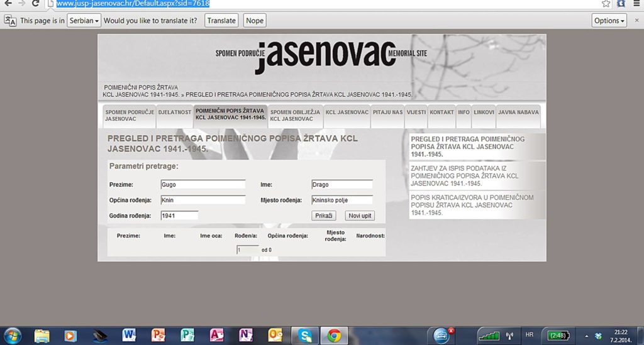
Task: Click the Prezime: results column header
Action: (x=128, y=236)
